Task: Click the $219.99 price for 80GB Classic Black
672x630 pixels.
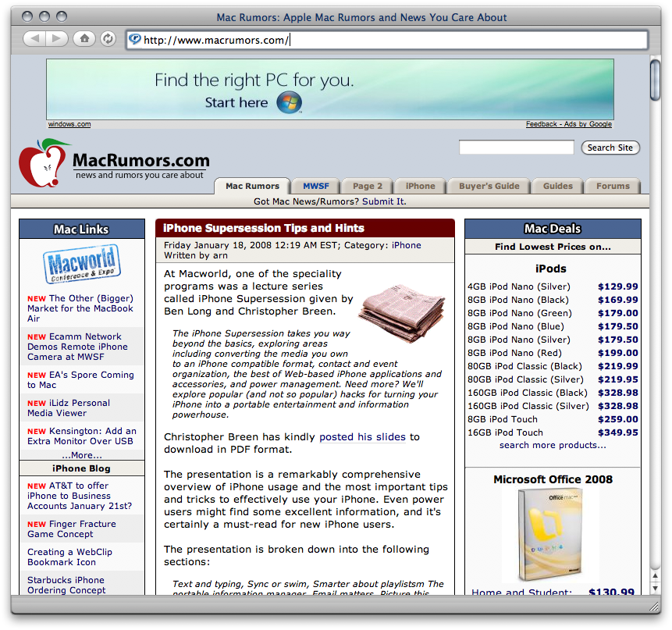Action: click(x=617, y=366)
